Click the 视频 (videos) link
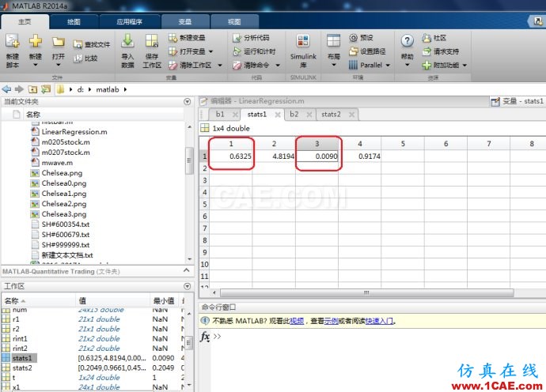 coord(297,321)
